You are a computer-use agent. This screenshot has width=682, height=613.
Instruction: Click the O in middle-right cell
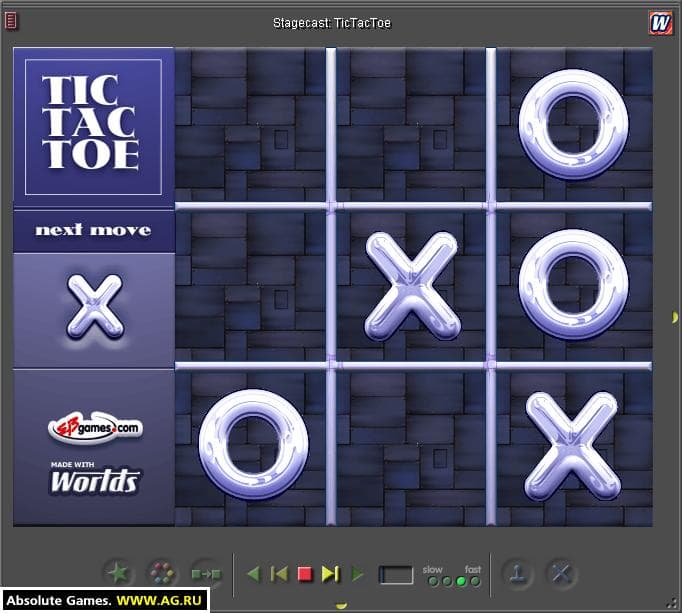coord(573,285)
